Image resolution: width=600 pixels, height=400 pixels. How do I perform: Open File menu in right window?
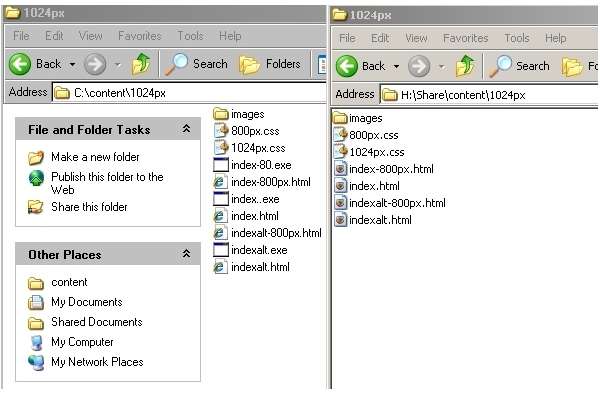point(347,38)
